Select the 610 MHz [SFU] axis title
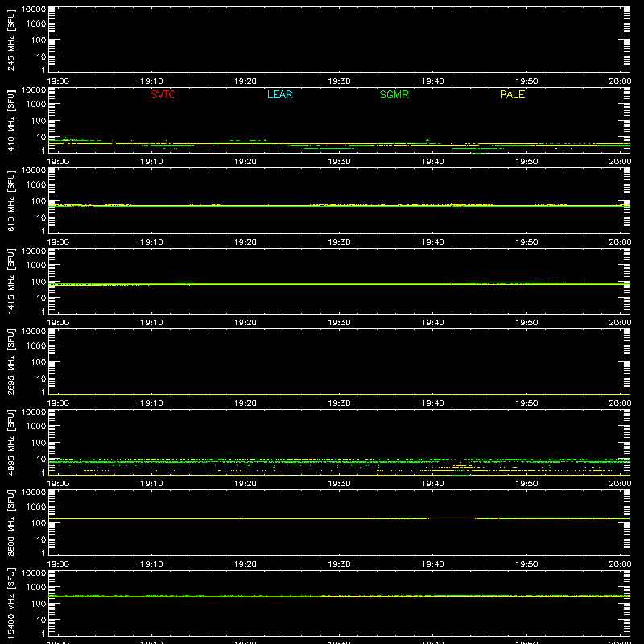 point(10,201)
